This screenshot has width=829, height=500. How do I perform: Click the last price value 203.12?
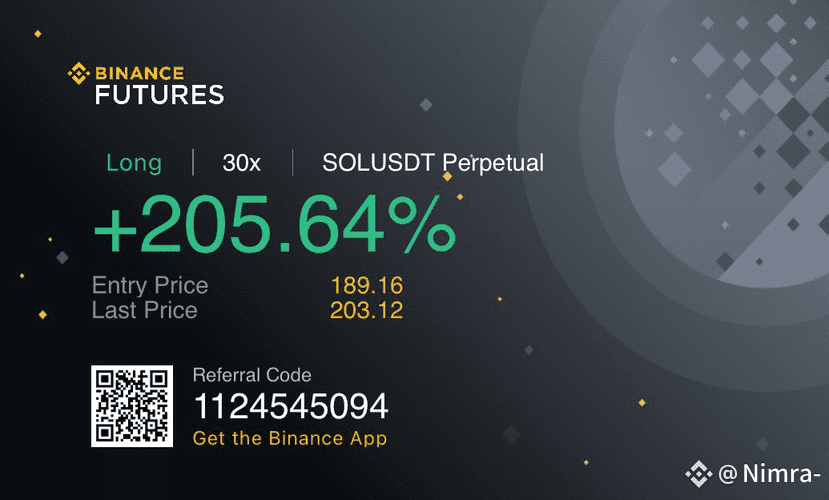click(x=366, y=310)
